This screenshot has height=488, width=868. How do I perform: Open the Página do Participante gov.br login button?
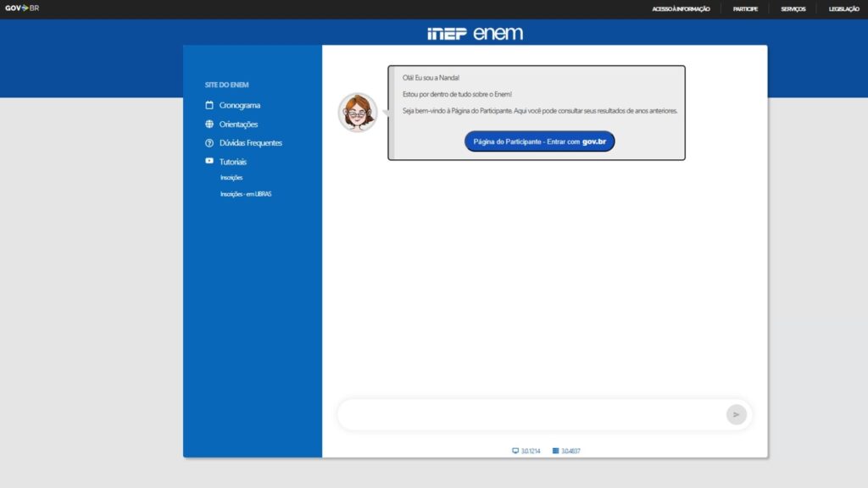(539, 141)
